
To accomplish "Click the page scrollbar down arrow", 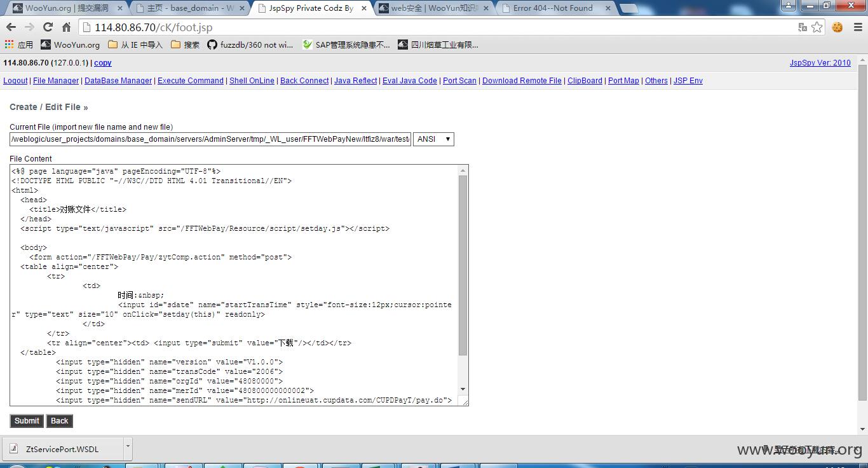I will click(x=862, y=429).
